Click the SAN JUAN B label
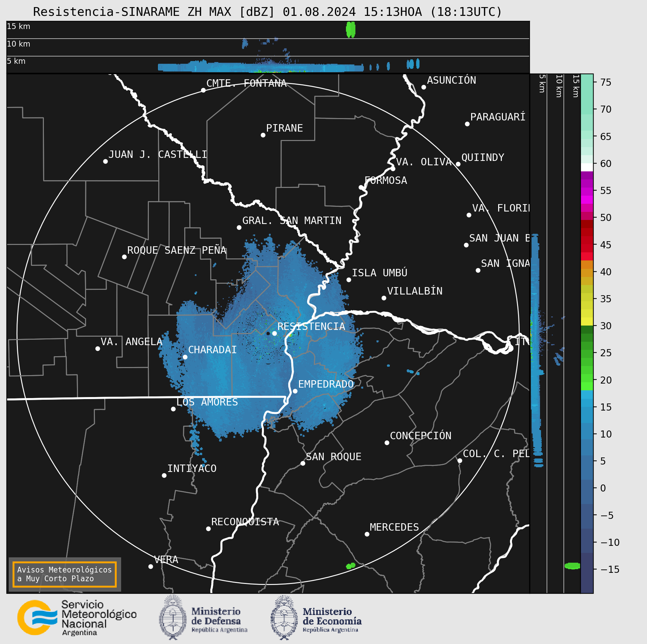Screen dimensions: 647x644 pos(500,238)
